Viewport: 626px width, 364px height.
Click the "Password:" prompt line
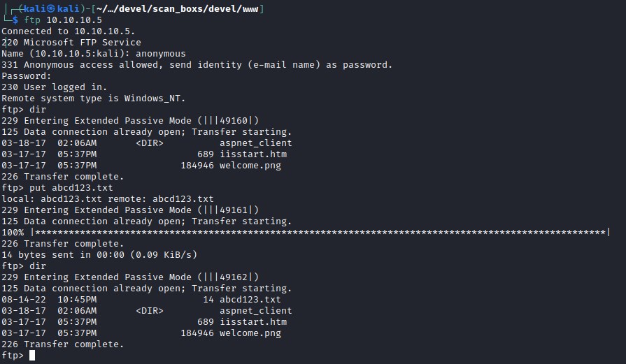pos(27,75)
